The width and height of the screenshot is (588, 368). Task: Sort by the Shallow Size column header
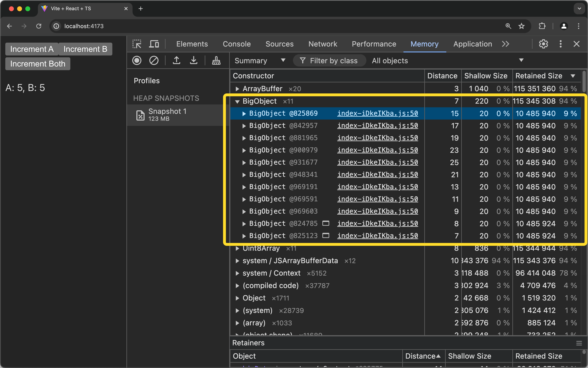pyautogui.click(x=487, y=76)
